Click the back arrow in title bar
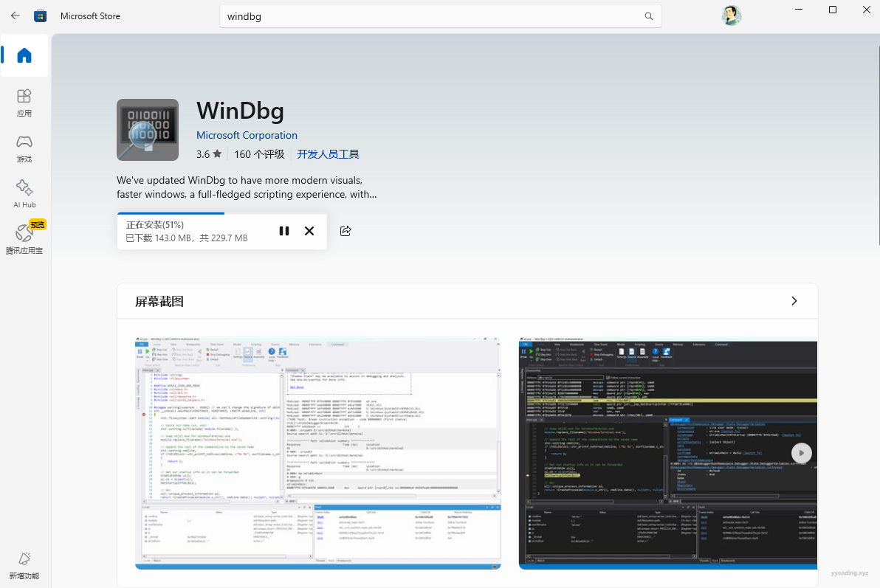880x588 pixels. click(x=16, y=15)
